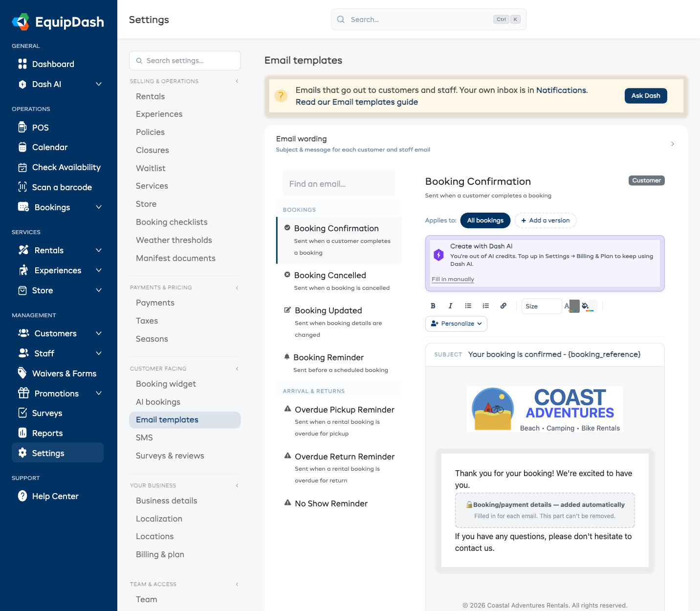Expand the sidebar Experiences submenu chevron
The width and height of the screenshot is (700, 611).
(99, 270)
